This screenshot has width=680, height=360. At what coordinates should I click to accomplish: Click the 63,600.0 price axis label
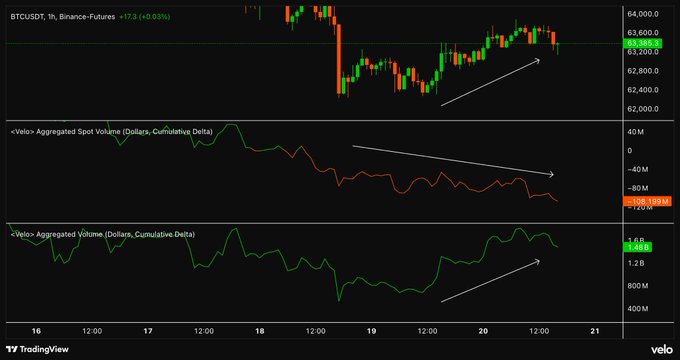click(x=643, y=33)
